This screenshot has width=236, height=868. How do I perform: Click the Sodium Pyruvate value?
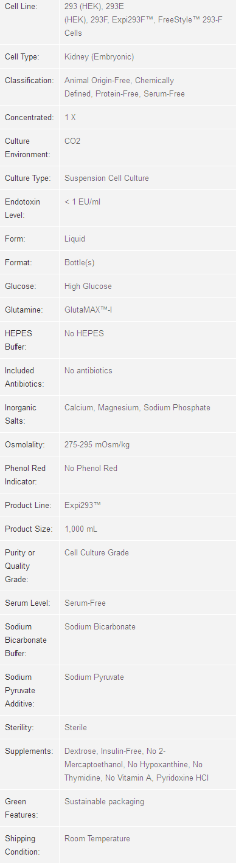pos(94,677)
